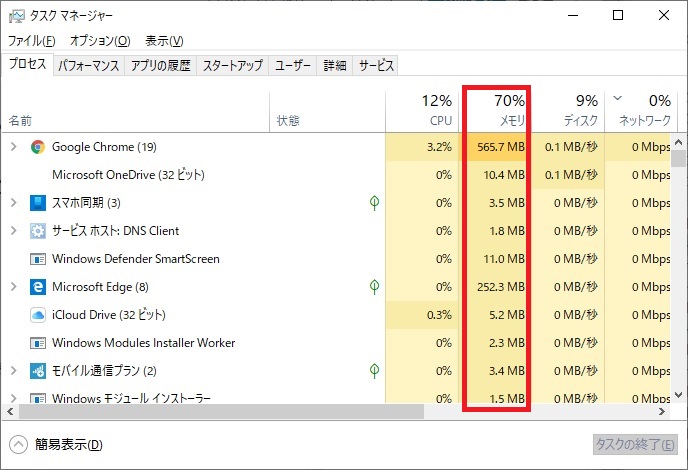Expand the Microsoft Edge (8) process group
688x470 pixels.
coord(14,287)
